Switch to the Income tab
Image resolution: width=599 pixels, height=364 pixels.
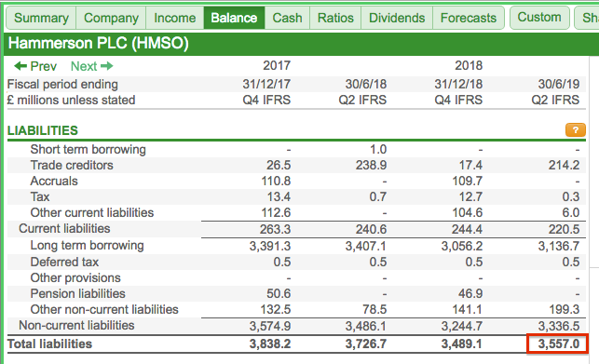(174, 18)
